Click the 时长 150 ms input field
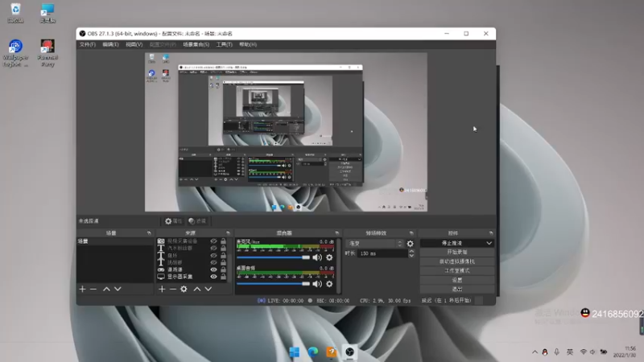Image resolution: width=644 pixels, height=362 pixels. point(382,253)
